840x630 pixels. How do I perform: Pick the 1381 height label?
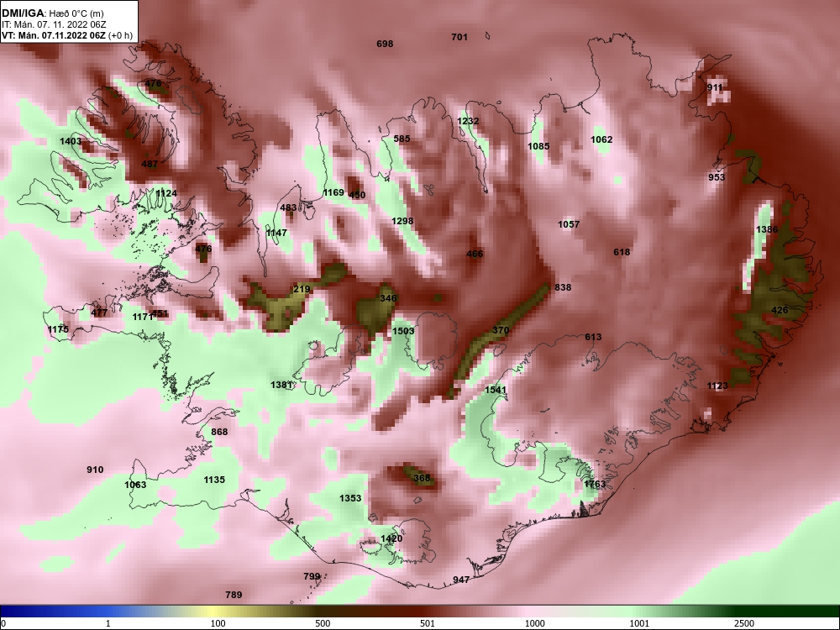tap(281, 385)
